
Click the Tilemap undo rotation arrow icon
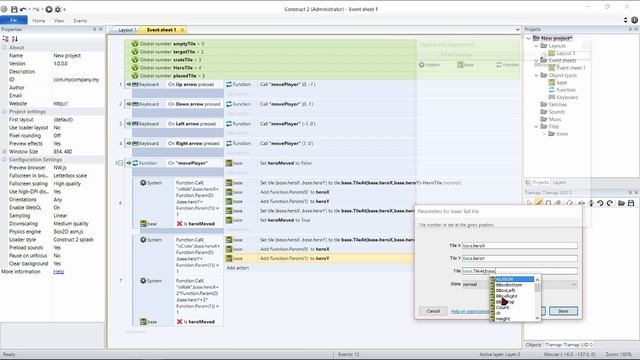600,203
